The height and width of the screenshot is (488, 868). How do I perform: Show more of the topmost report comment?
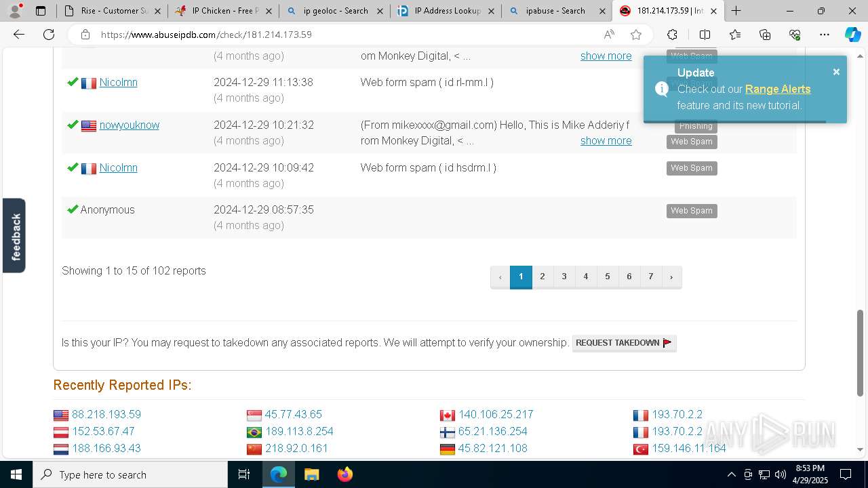click(x=606, y=56)
